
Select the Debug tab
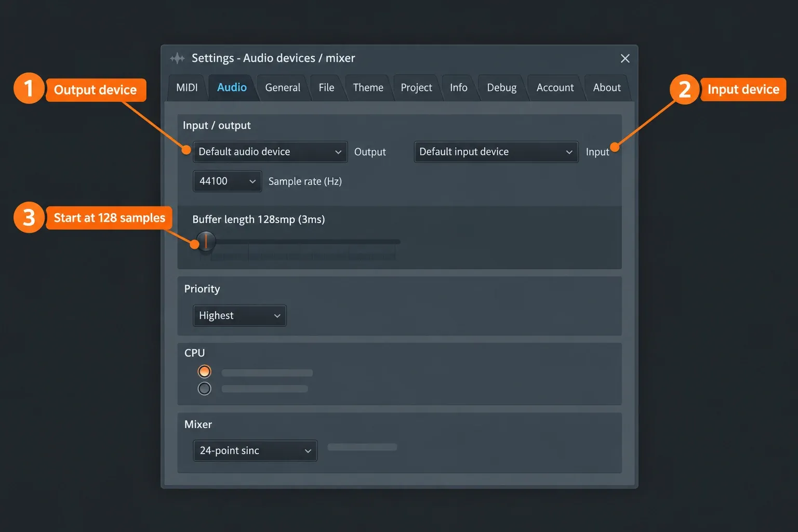(x=501, y=88)
